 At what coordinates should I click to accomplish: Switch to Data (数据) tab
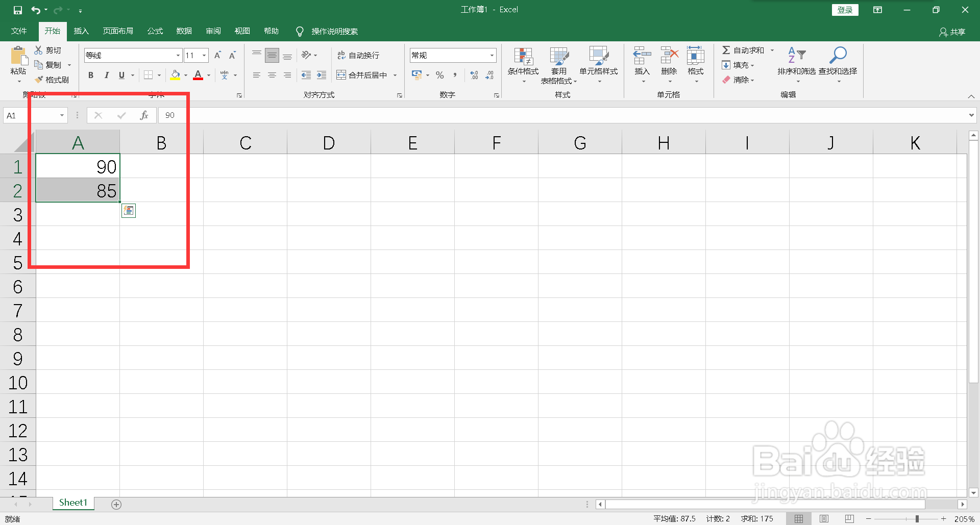[184, 31]
